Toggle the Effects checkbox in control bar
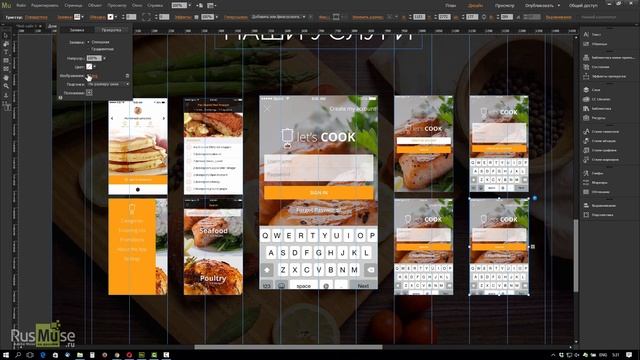This screenshot has height=360, width=640. [196, 17]
